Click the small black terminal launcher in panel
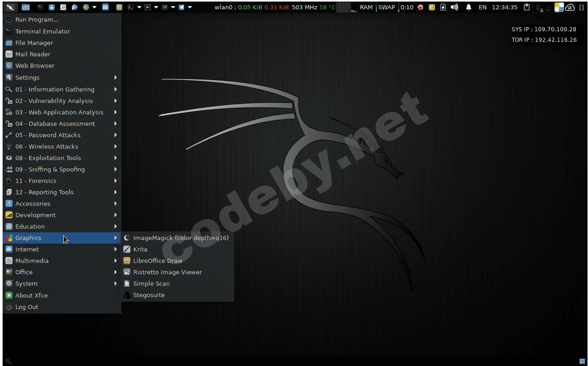Screen dimensions: 588x366 click(x=40, y=7)
